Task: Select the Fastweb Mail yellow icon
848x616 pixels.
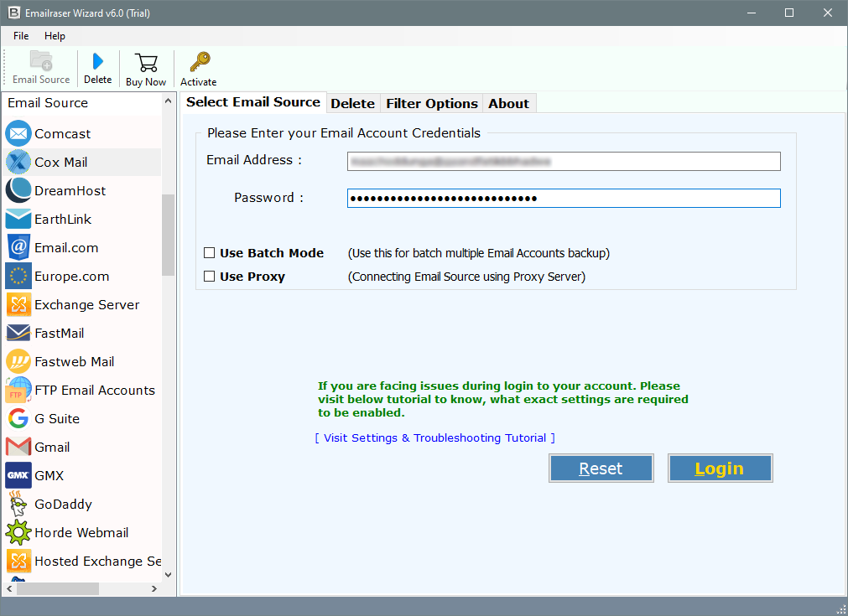Action: (x=18, y=361)
